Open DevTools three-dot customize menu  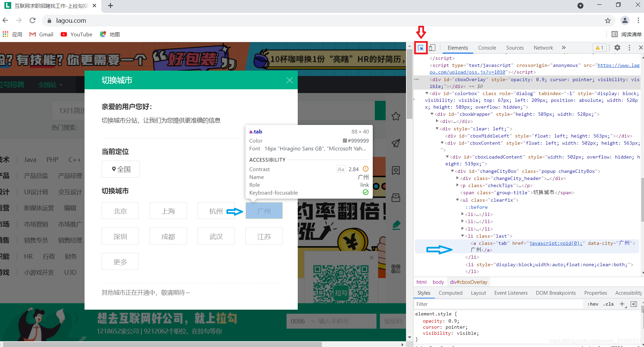click(629, 48)
